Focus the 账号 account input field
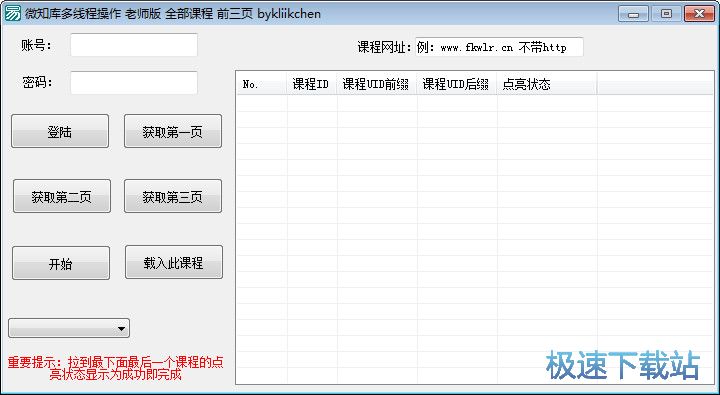Viewport: 720px width, 395px height. 134,45
